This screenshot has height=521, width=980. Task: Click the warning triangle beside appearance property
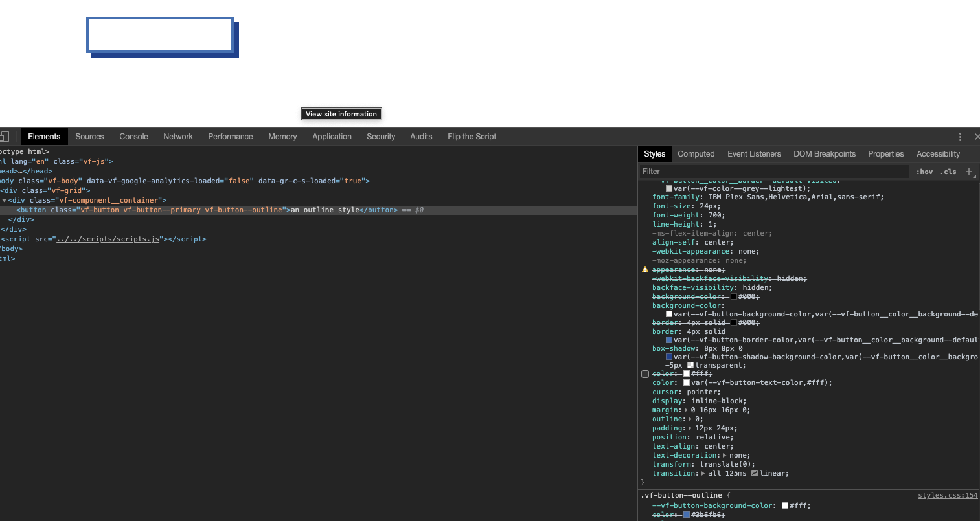tap(644, 270)
